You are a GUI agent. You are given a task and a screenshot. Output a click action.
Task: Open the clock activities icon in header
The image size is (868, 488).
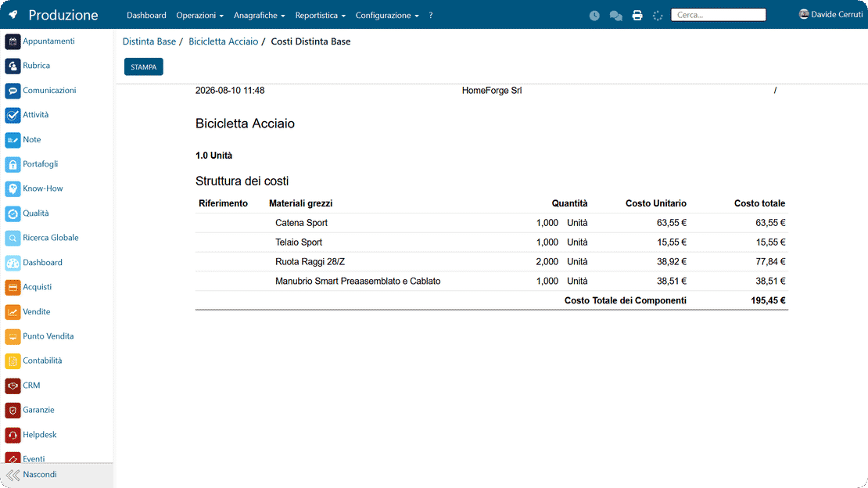pyautogui.click(x=594, y=16)
